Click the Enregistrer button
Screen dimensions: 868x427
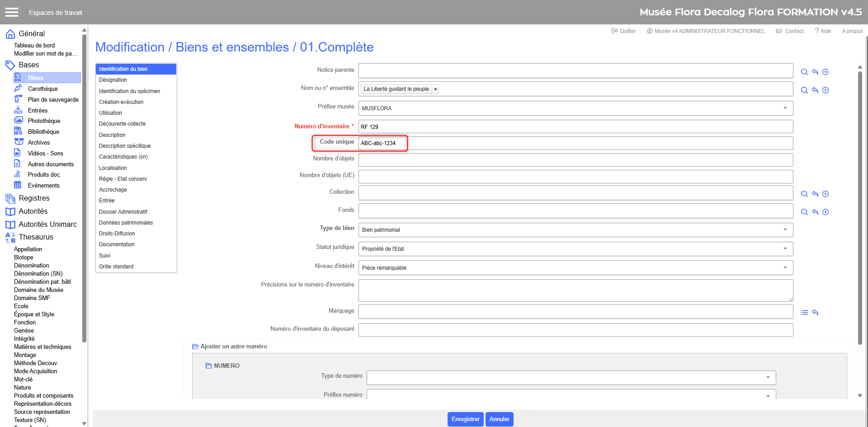coord(465,419)
